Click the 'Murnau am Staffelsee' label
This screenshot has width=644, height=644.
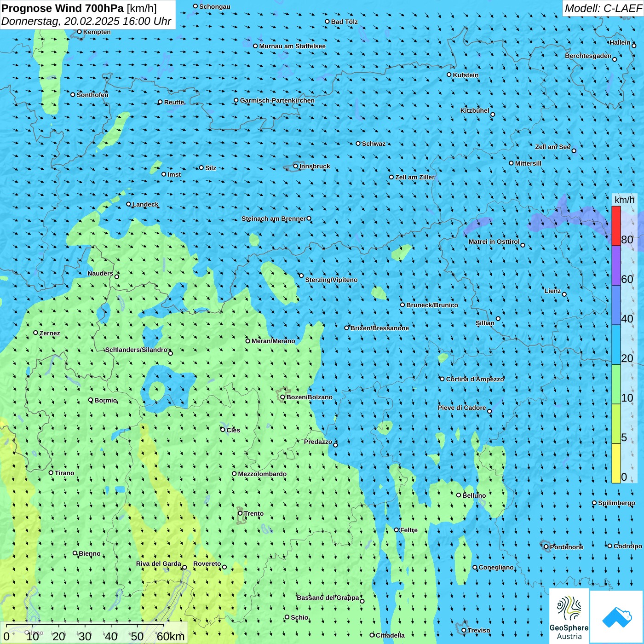(292, 46)
